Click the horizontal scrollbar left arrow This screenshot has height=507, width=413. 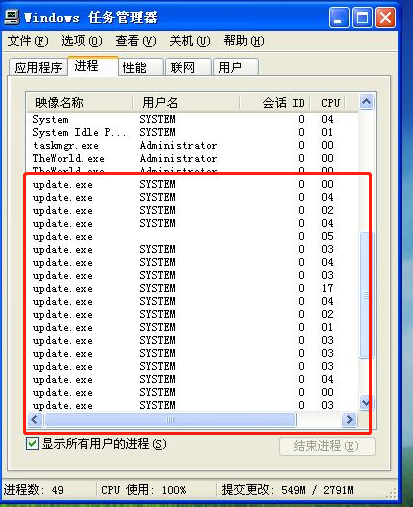pos(35,419)
